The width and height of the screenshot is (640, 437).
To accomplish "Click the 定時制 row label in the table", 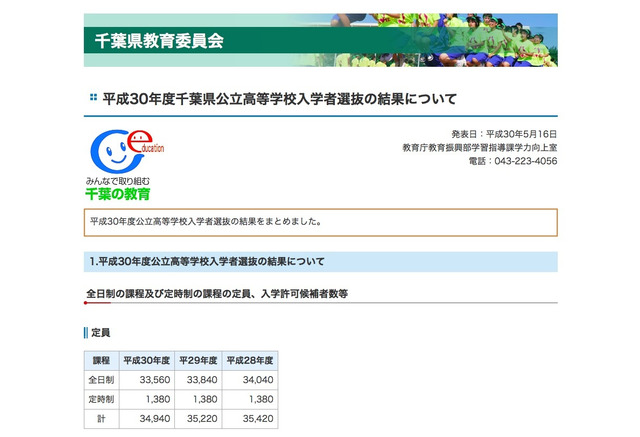I will [x=101, y=399].
